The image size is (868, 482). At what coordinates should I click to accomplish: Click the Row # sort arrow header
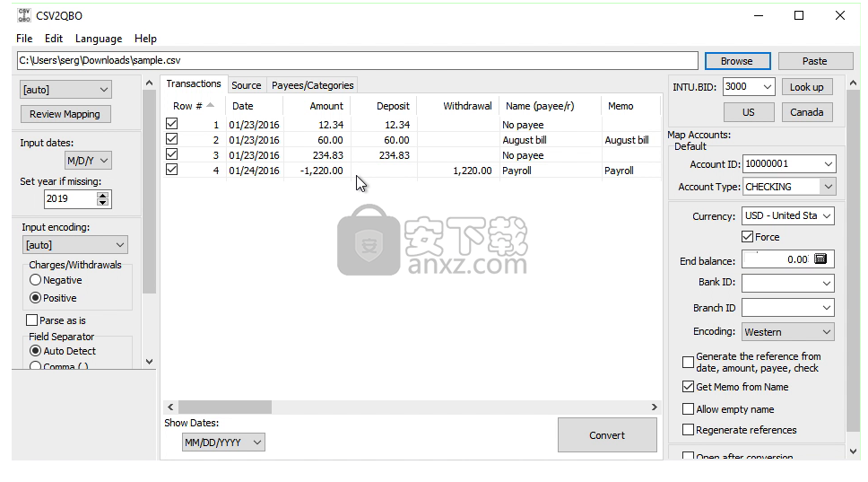211,105
